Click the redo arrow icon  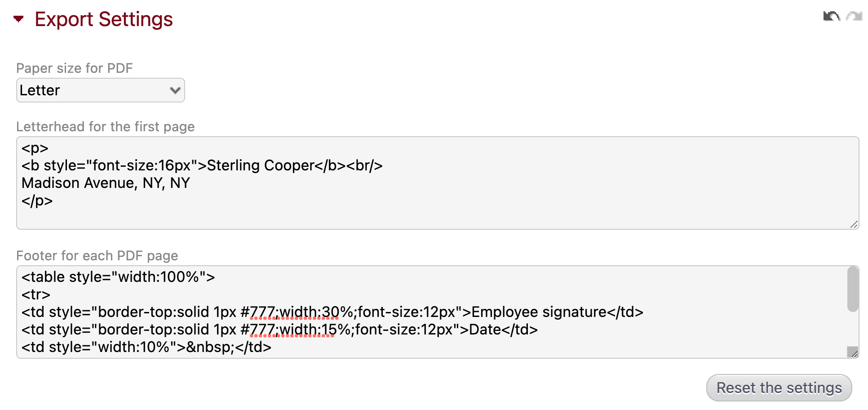pyautogui.click(x=854, y=17)
